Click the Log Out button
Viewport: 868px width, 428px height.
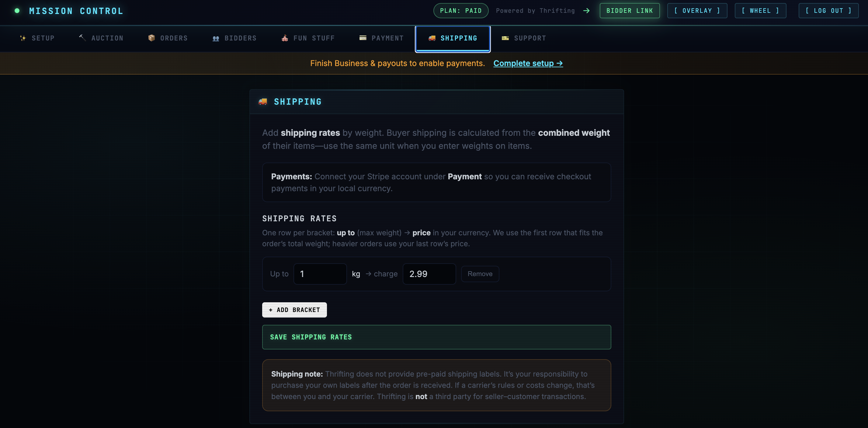(x=828, y=10)
